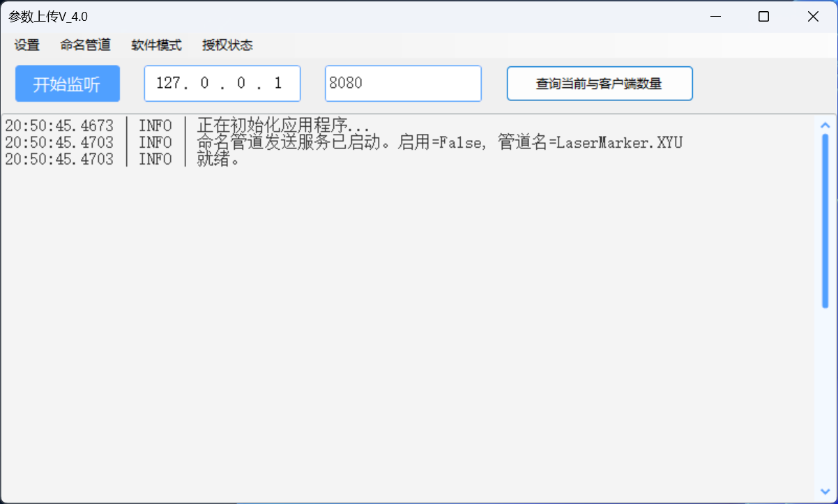Viewport: 838px width, 504px height.
Task: Maximize the 参数上传V_4.0 window
Action: tap(763, 17)
